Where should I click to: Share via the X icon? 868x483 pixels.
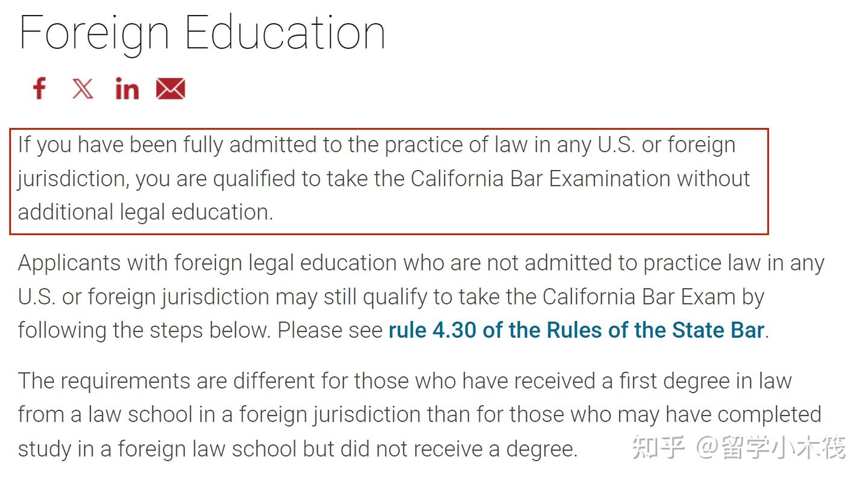83,89
